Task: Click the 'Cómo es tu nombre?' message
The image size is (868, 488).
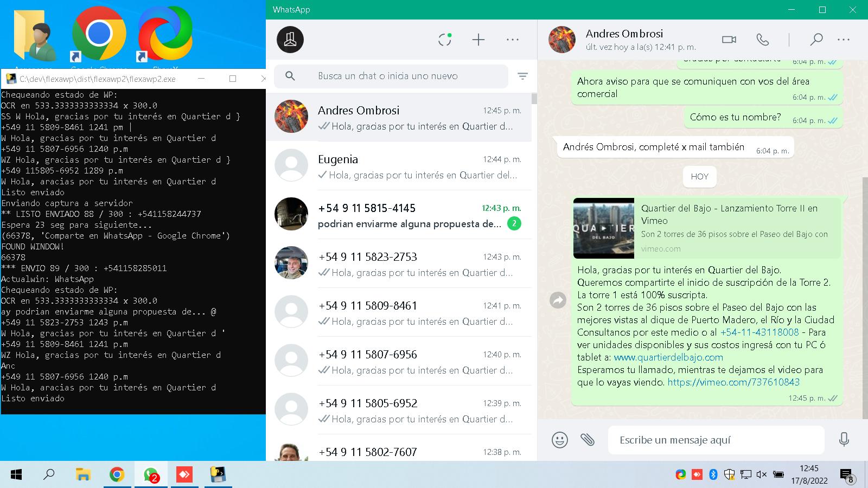Action: click(x=763, y=117)
